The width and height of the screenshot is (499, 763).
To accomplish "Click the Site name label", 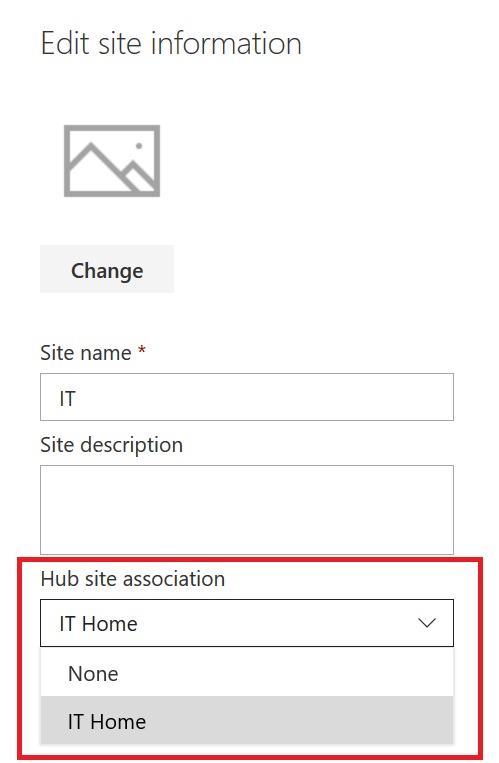I will [86, 353].
